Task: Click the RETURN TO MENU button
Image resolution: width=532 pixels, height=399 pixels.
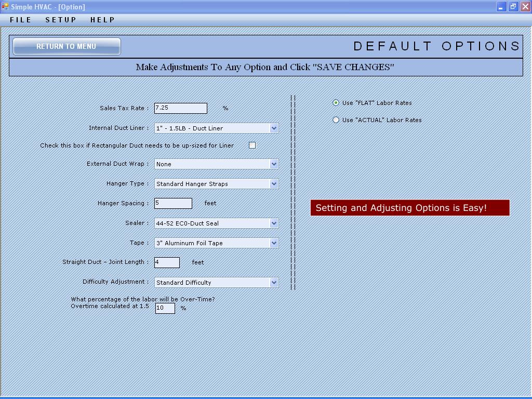Action: tap(66, 46)
